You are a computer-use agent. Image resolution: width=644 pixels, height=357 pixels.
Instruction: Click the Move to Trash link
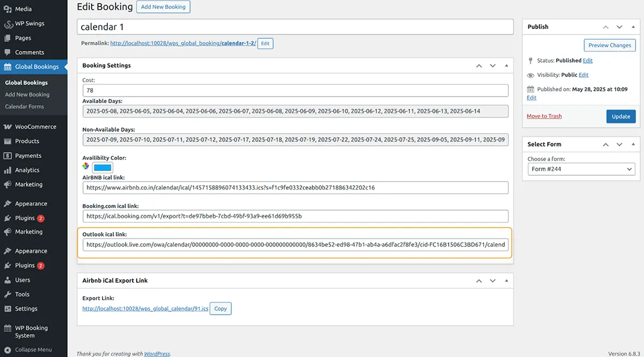click(544, 116)
